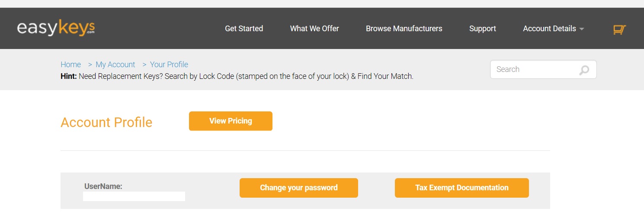The width and height of the screenshot is (644, 215).
Task: Navigate to Home breadcrumb link
Action: coord(70,65)
